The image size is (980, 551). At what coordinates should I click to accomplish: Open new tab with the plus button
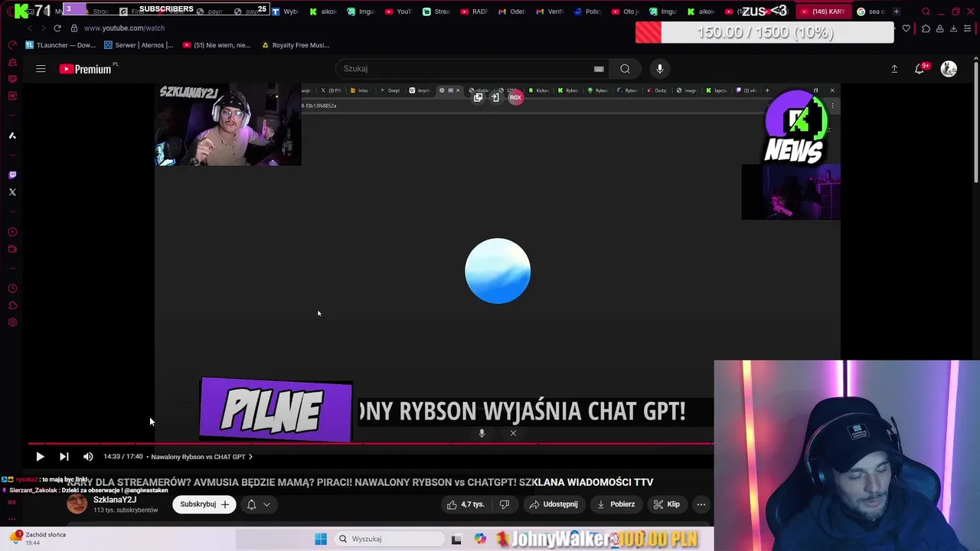(896, 11)
